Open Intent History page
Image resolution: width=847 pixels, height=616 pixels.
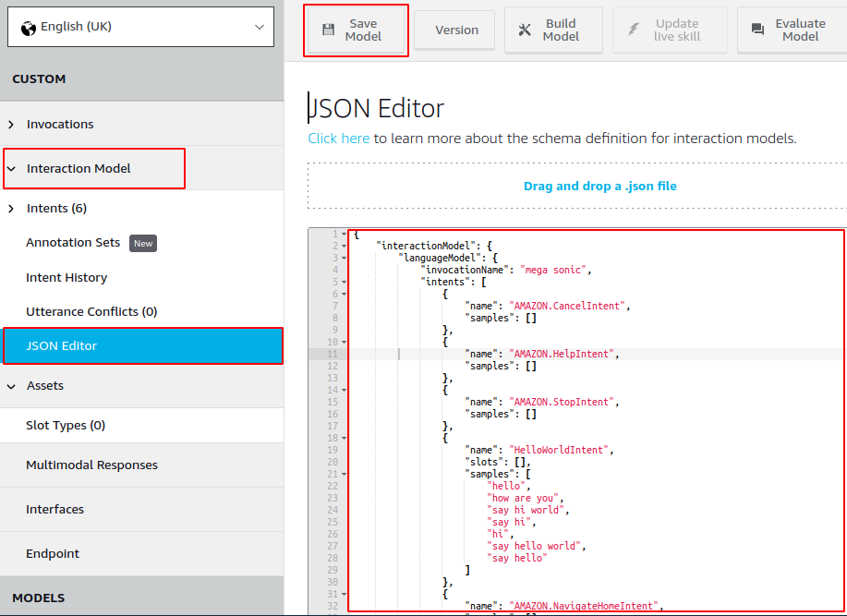[67, 278]
